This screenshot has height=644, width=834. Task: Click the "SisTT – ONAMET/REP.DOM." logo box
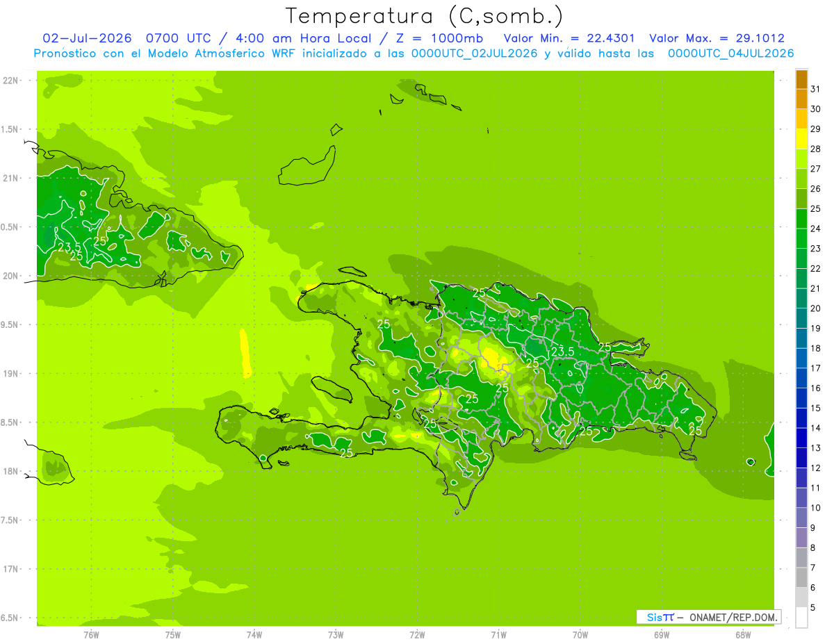tap(708, 617)
